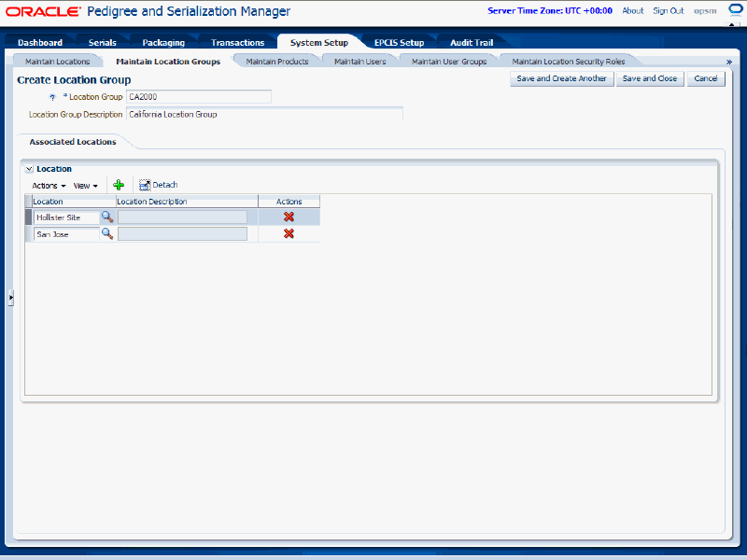The height and width of the screenshot is (560, 747).
Task: Click Save and Create Another button
Action: tap(562, 78)
